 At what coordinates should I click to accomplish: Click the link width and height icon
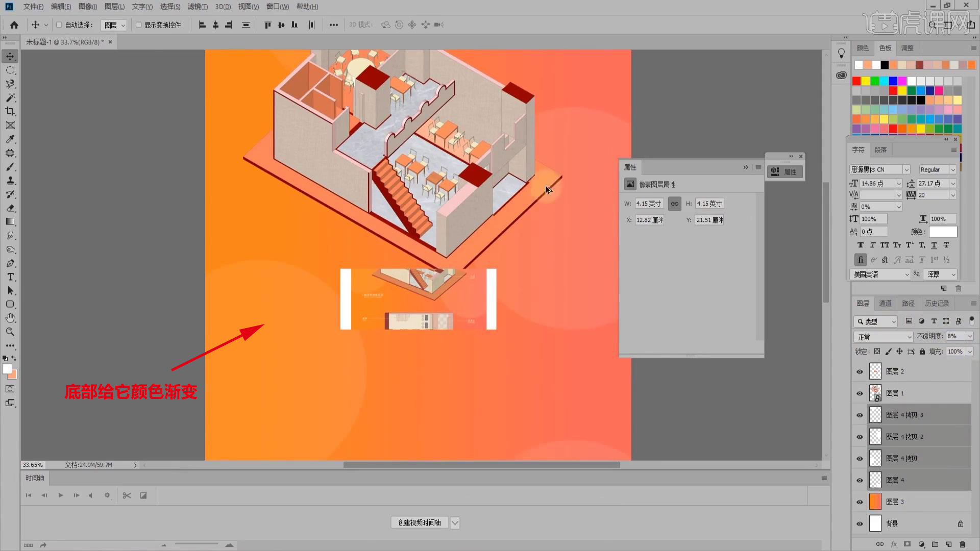click(x=675, y=204)
